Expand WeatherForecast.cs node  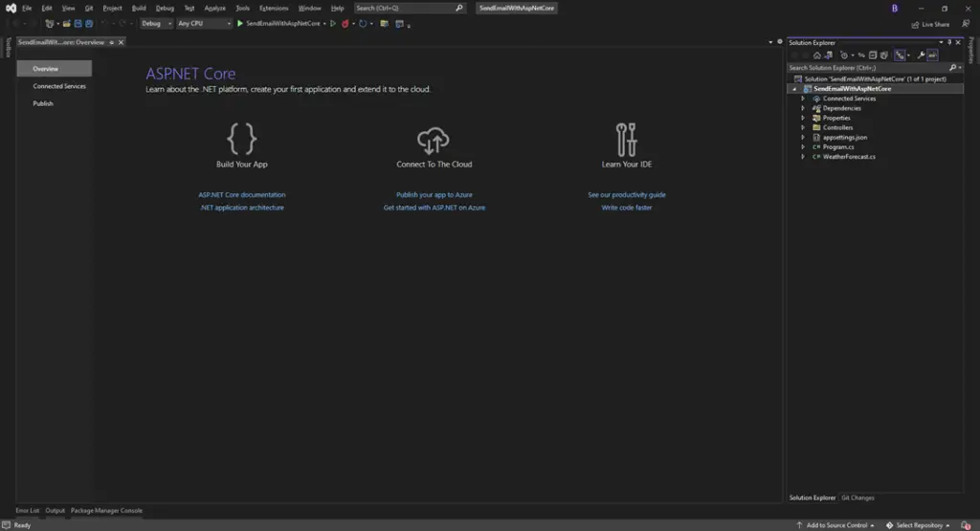pos(803,157)
